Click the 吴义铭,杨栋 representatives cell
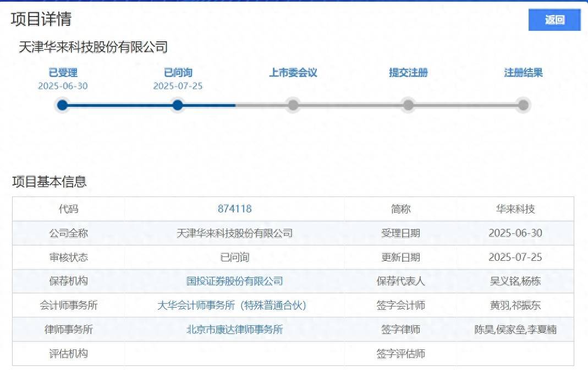 pos(515,281)
